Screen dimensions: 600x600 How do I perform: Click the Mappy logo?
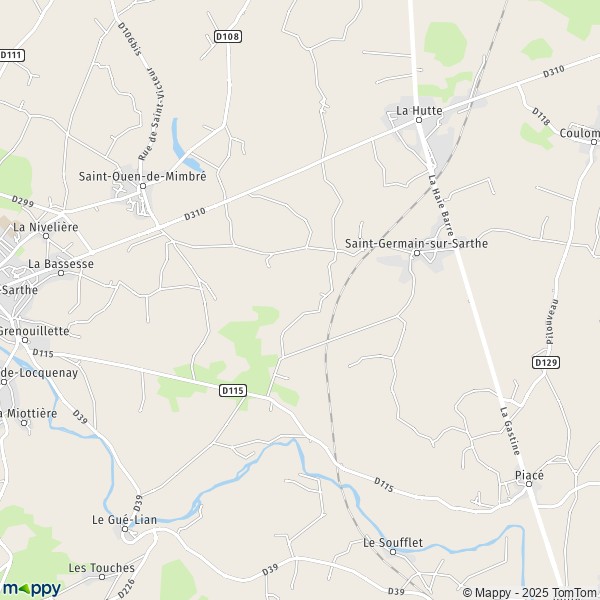click(x=31, y=589)
